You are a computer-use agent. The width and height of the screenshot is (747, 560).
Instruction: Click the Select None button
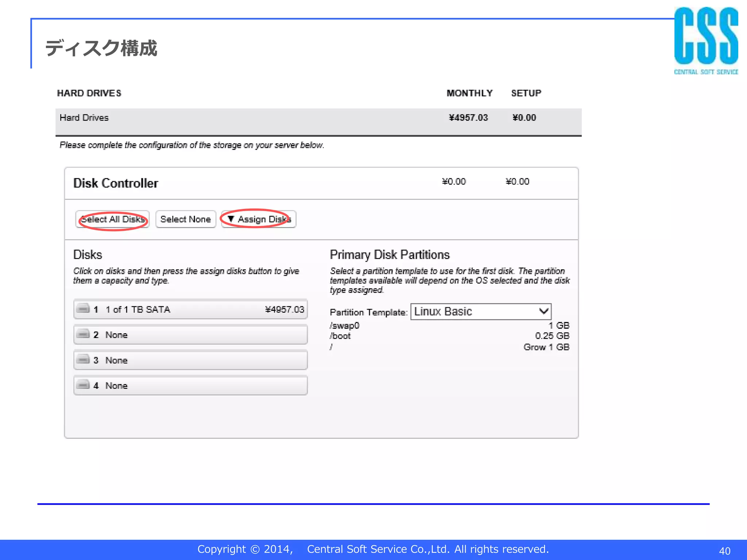(x=186, y=219)
